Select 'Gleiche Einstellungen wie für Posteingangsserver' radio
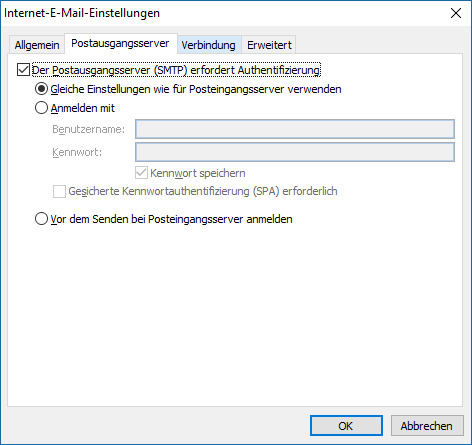The height and width of the screenshot is (445, 472). pyautogui.click(x=41, y=89)
